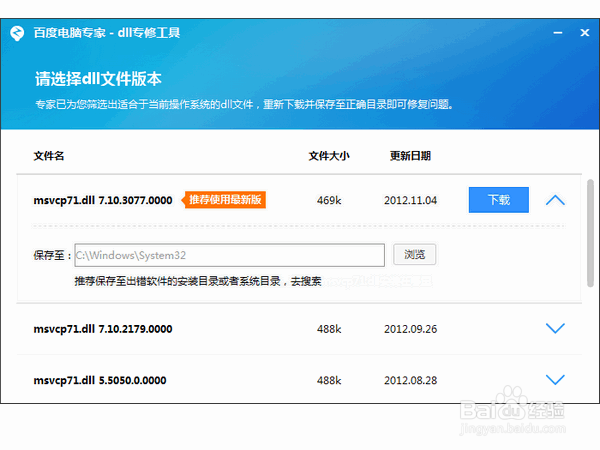Click the blue 下载 download button
600x450 pixels.
[x=499, y=200]
